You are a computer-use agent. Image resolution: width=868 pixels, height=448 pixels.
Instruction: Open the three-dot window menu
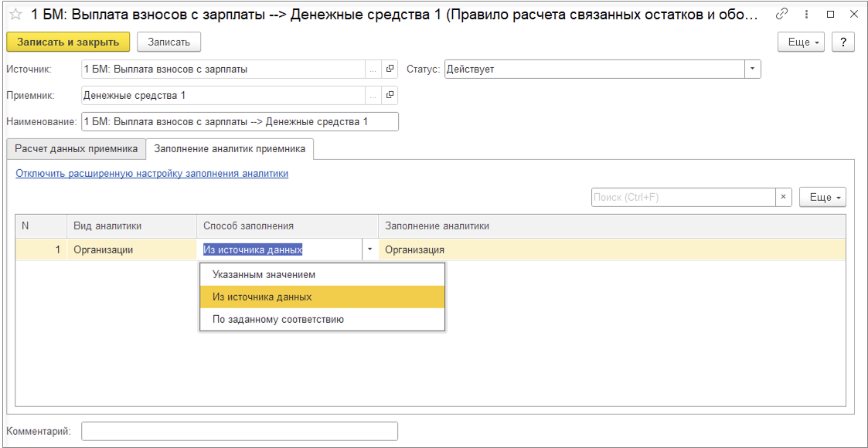[x=808, y=15]
